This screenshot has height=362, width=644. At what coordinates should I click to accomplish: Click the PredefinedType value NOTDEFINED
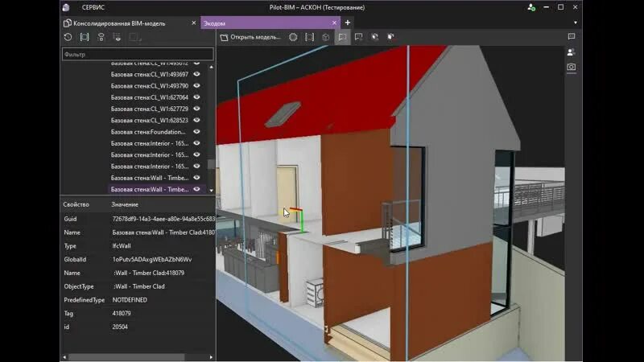[x=130, y=300]
